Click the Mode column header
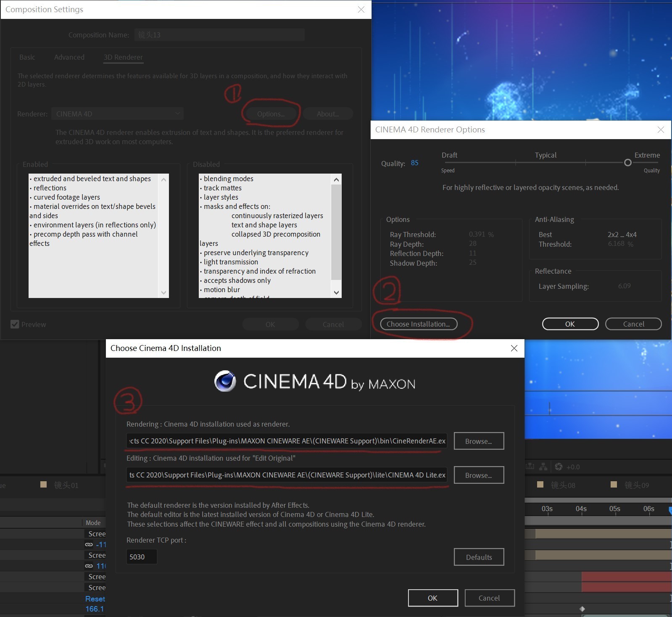 click(x=93, y=522)
